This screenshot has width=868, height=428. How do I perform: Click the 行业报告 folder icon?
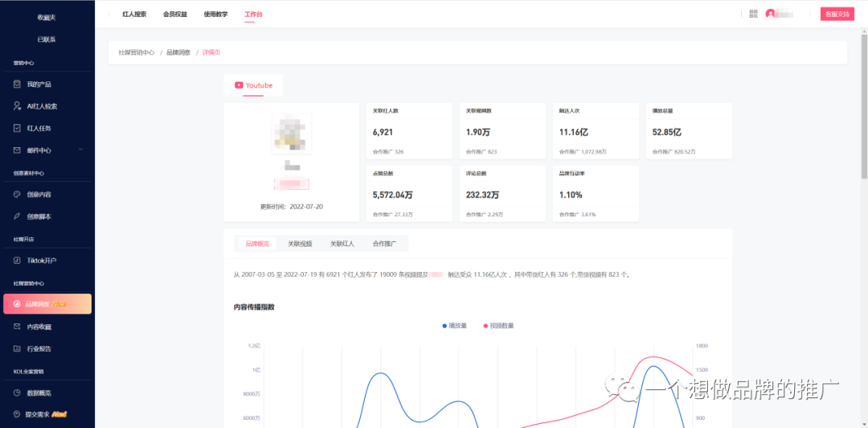17,348
